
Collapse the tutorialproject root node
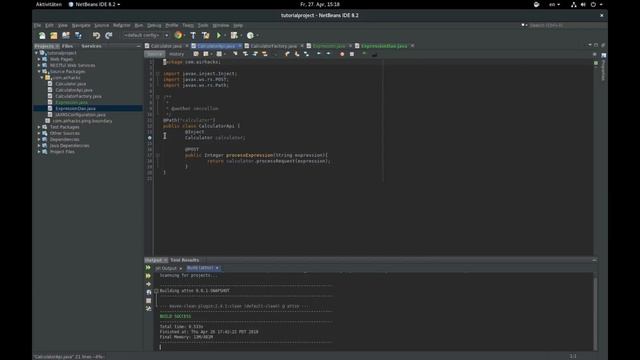click(36, 53)
